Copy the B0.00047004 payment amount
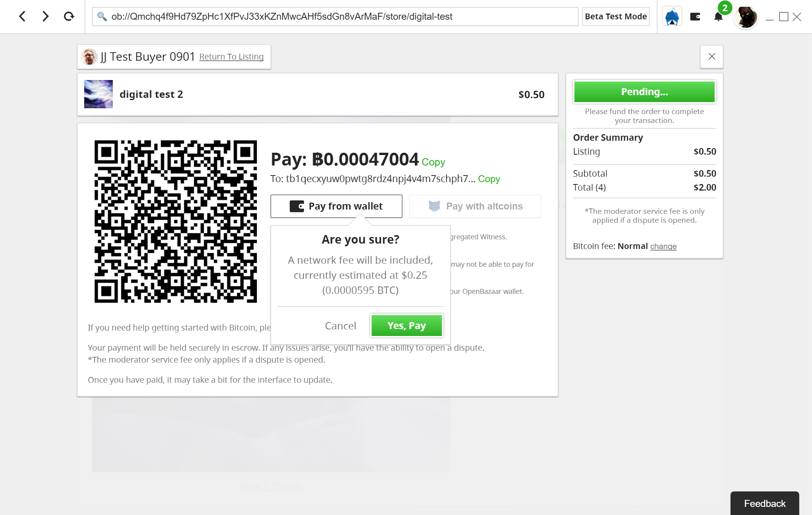812x515 pixels. click(433, 162)
